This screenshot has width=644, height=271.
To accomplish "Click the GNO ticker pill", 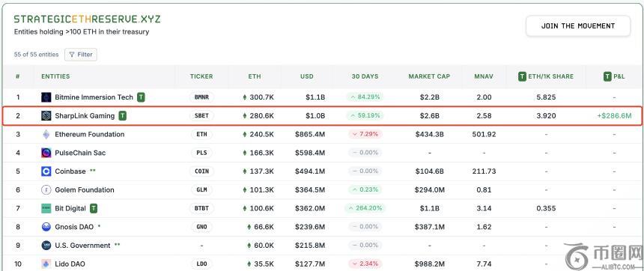I will pos(201,227).
